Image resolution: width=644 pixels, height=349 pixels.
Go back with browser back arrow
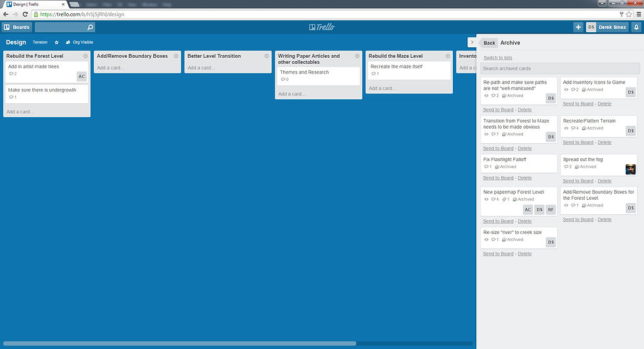click(x=6, y=14)
